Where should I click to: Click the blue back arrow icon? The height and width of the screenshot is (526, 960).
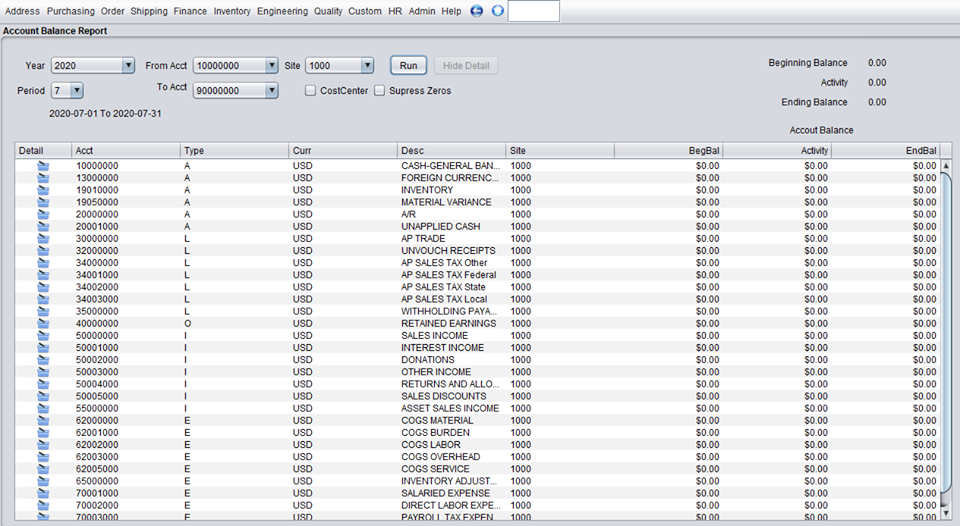coord(476,11)
